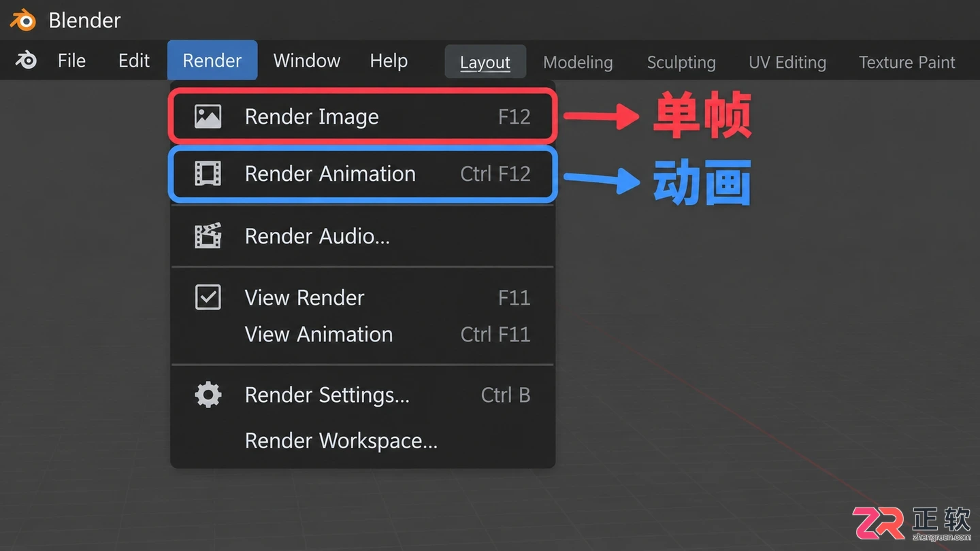Open the Window menu

pos(307,61)
